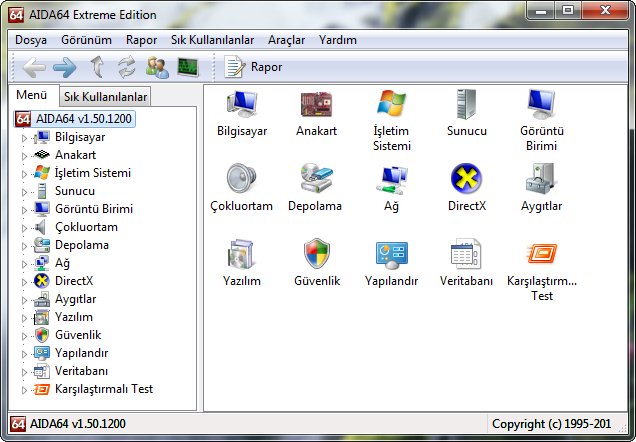The height and width of the screenshot is (442, 636).
Task: Click AIDA64 logo in title bar
Action: 16,15
